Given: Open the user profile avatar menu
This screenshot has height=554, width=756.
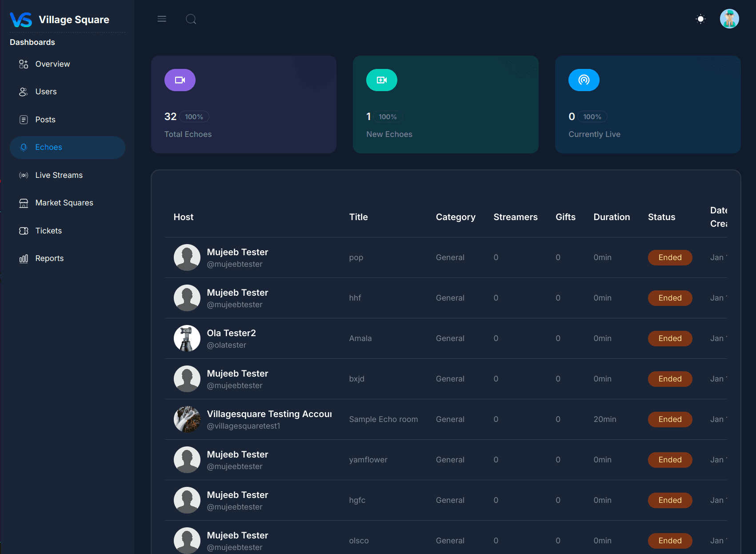Looking at the screenshot, I should [729, 19].
